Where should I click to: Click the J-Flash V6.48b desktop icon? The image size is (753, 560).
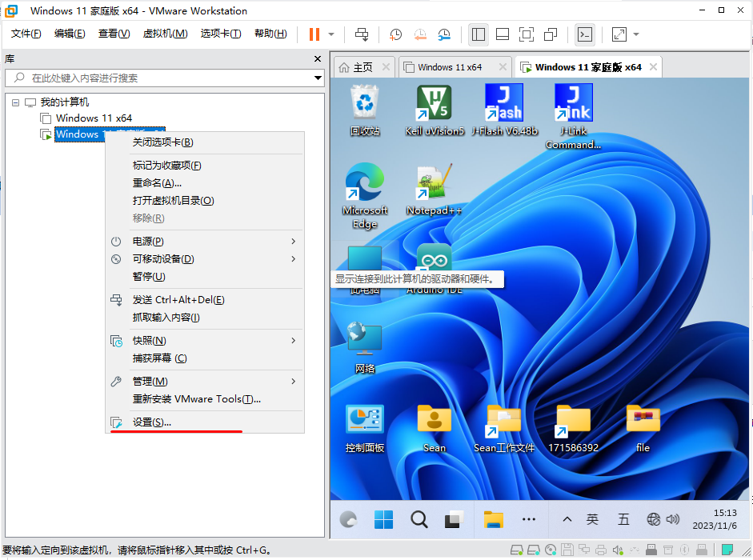point(504,111)
